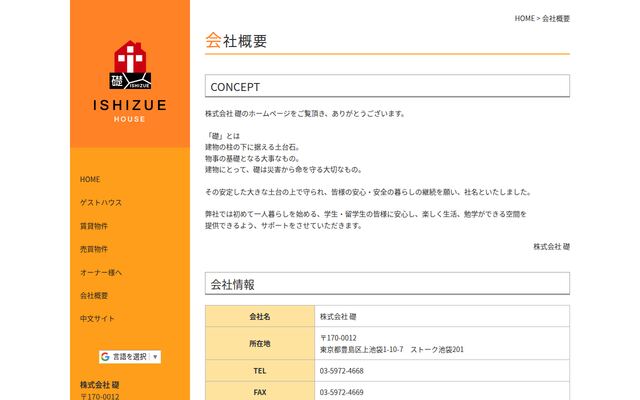Click the paragraph starting 弊社では初めて一人暮らし

[366, 220]
